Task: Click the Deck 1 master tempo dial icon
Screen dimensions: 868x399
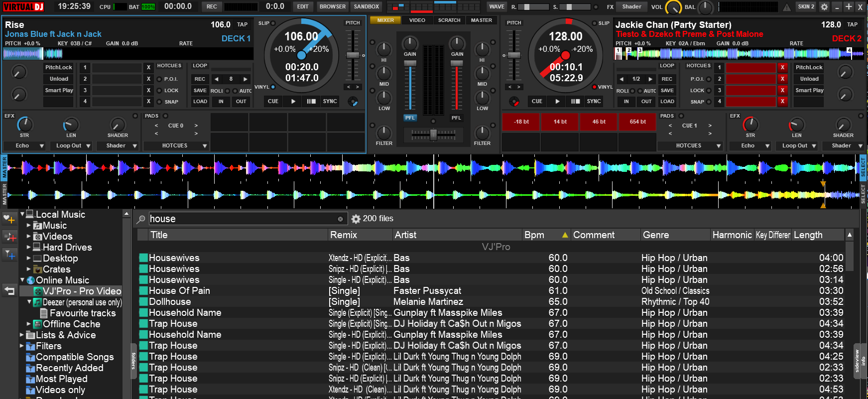Action: pyautogui.click(x=353, y=102)
